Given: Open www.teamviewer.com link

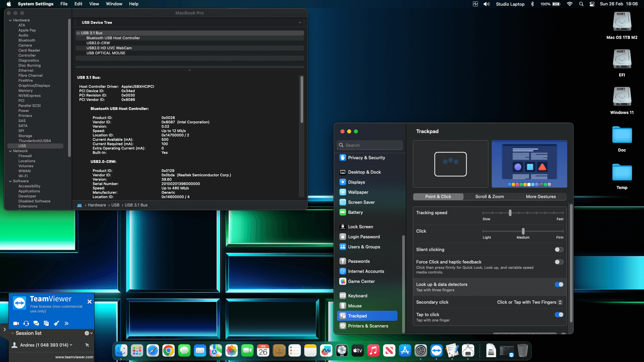Looking at the screenshot, I should [74, 357].
